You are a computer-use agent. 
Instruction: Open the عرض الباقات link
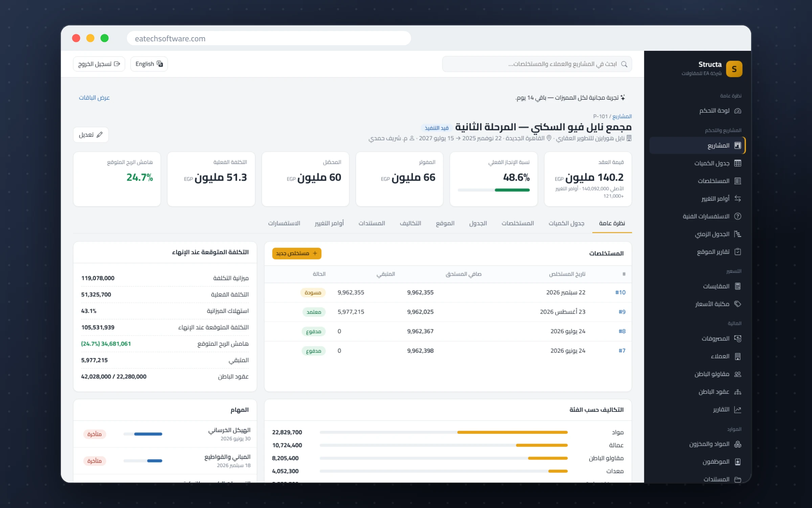point(94,98)
